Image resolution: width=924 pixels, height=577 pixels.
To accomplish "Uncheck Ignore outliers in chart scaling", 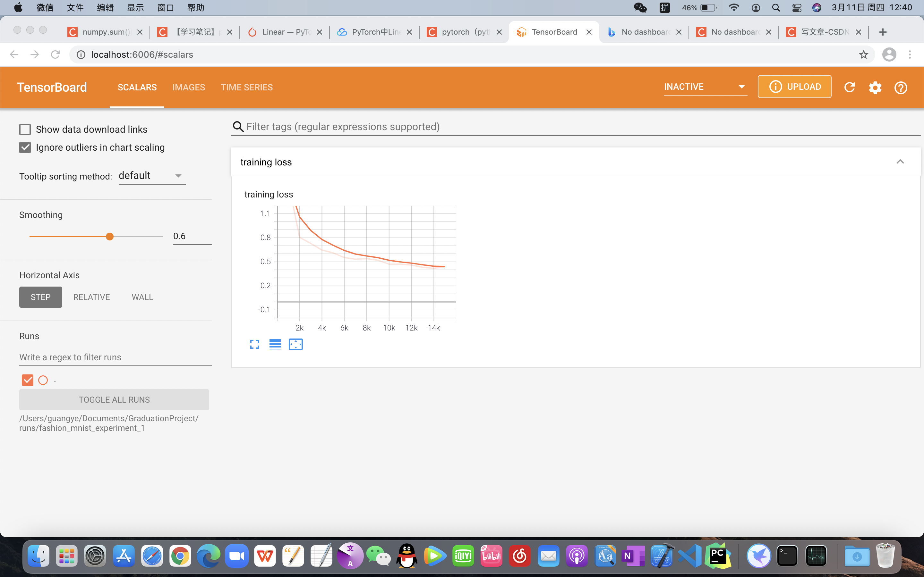I will point(25,147).
